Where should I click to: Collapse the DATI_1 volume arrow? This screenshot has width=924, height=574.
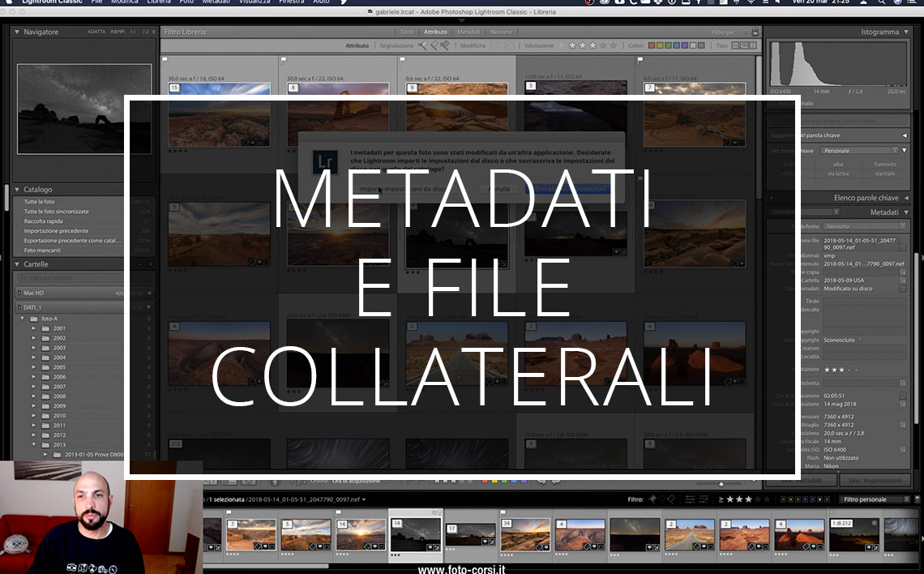coord(148,307)
